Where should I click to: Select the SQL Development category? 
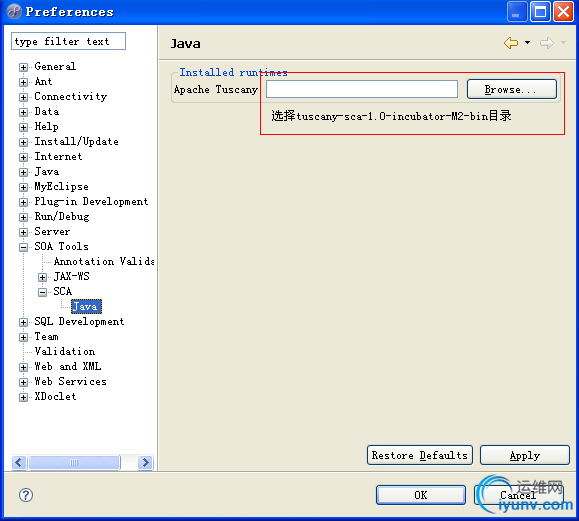(79, 322)
